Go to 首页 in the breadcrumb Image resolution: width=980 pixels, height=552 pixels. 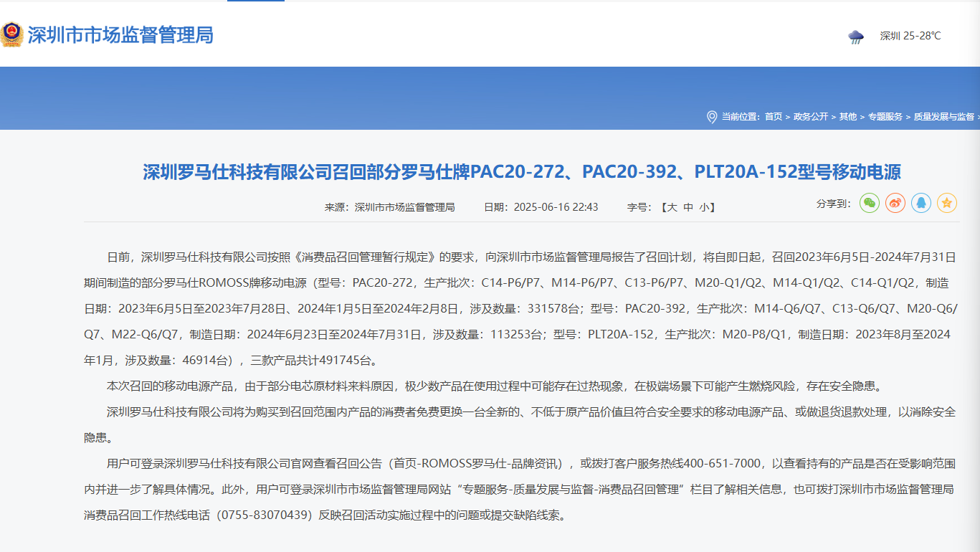coord(774,117)
